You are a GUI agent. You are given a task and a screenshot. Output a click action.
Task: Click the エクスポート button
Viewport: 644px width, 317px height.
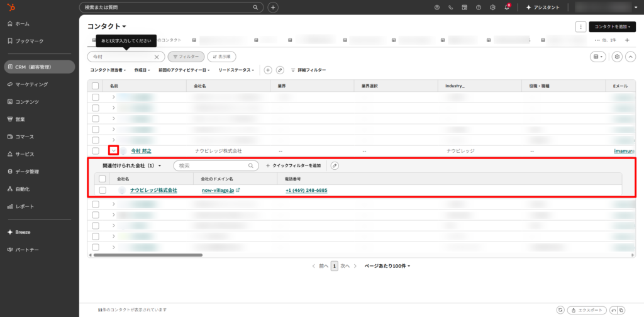tap(587, 310)
